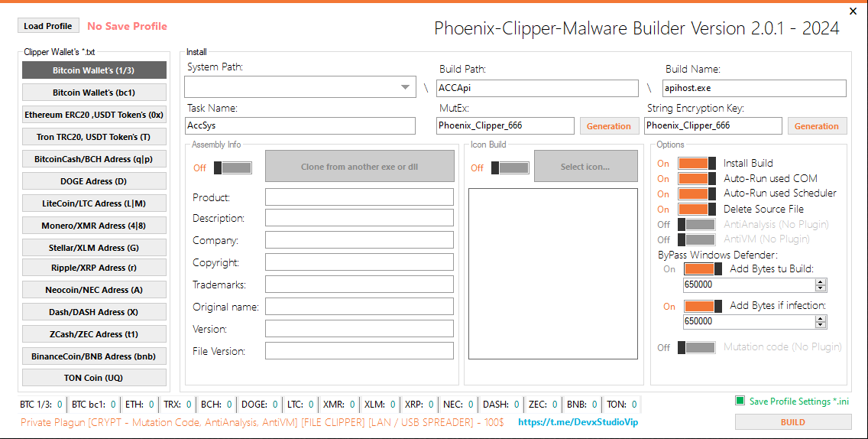This screenshot has width=868, height=439.
Task: Click the empty icon preview box
Action: 553,274
